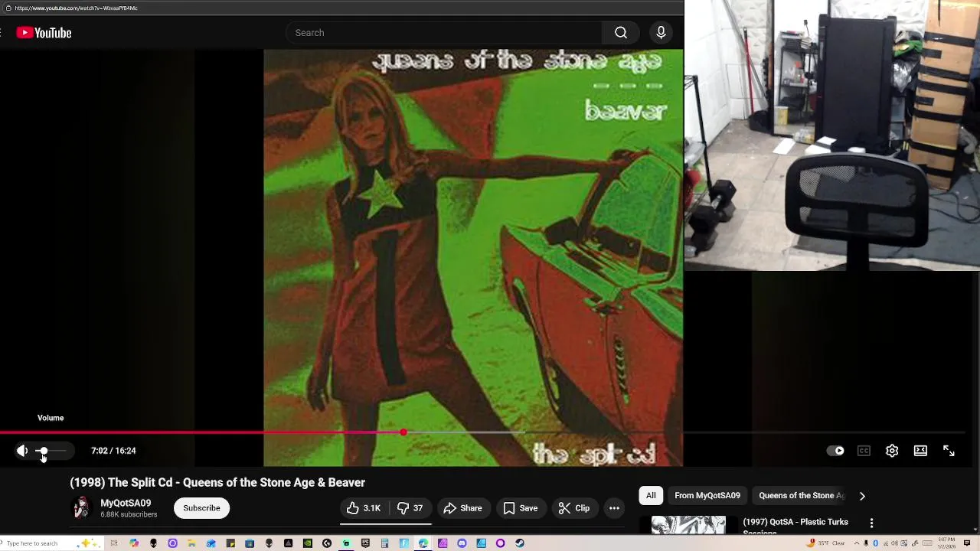Screen dimensions: 980x551
Task: Show more filter chips with the arrow
Action: point(862,496)
